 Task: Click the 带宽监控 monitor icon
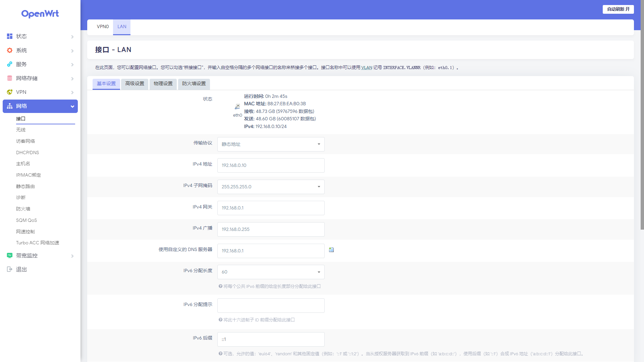point(10,255)
